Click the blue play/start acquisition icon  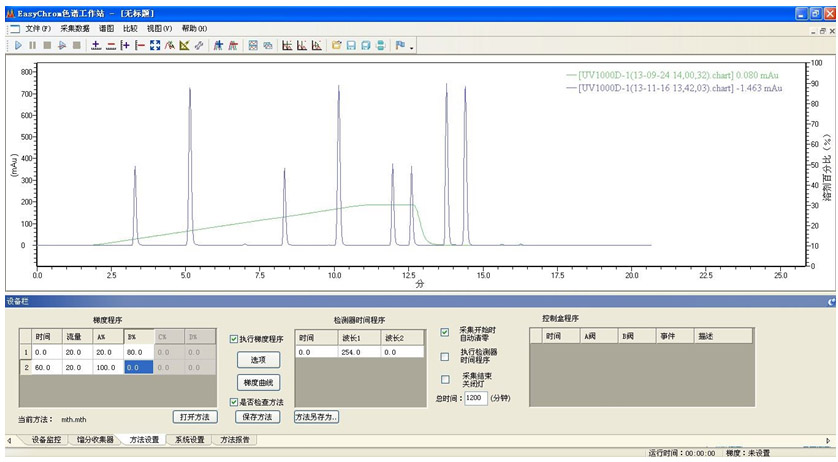17,46
